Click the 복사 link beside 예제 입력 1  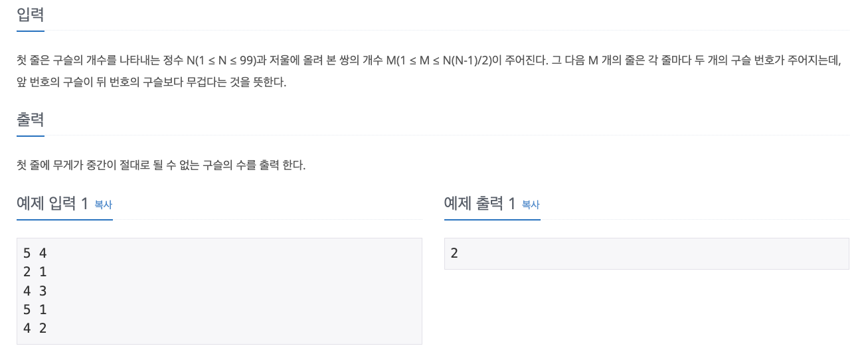point(103,205)
